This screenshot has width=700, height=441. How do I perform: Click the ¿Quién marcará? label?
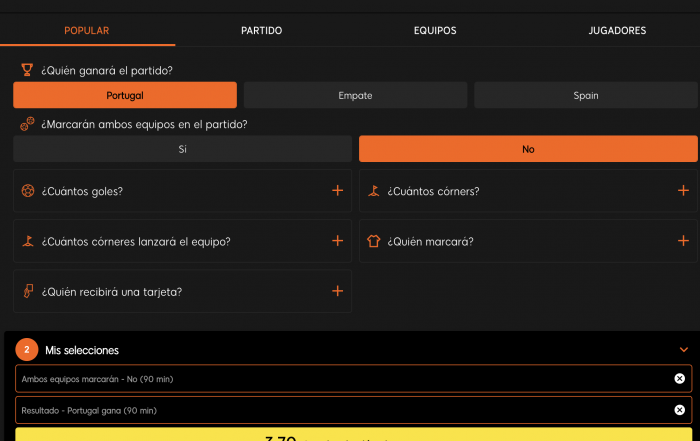pyautogui.click(x=430, y=241)
